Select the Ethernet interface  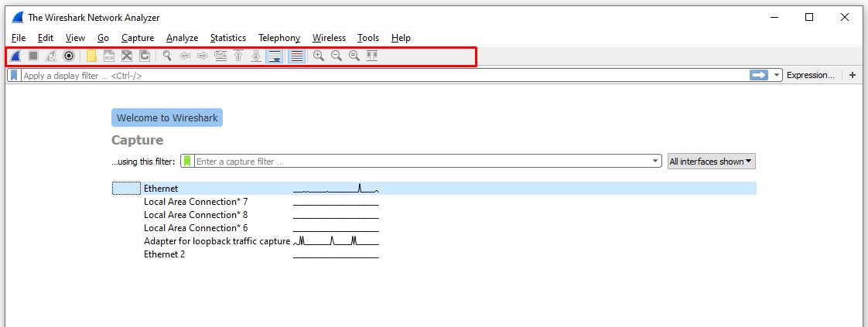coord(434,189)
